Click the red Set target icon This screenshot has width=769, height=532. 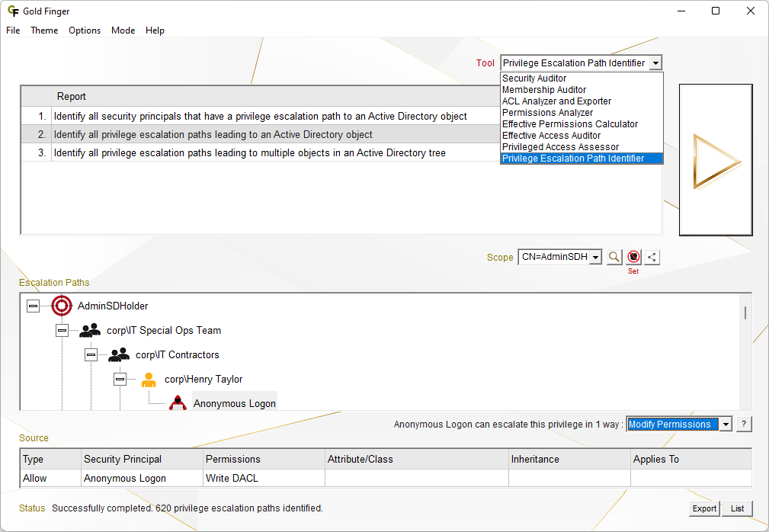tap(633, 257)
